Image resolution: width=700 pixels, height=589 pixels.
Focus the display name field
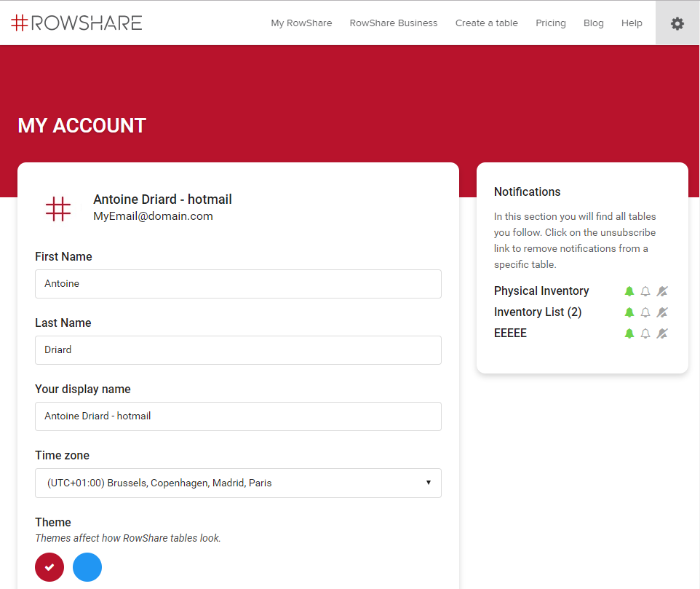point(239,416)
